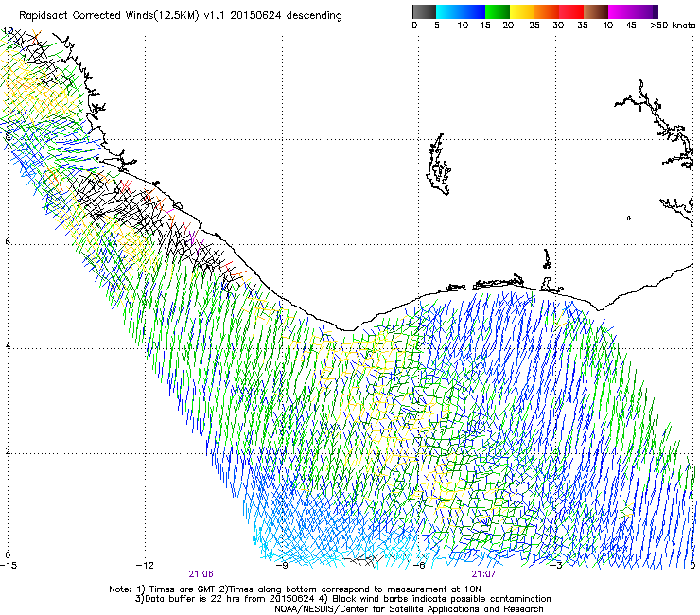Image resolution: width=700 pixels, height=615 pixels.
Task: Click 'Note: 1) Times are GMT' text
Action: (x=162, y=589)
